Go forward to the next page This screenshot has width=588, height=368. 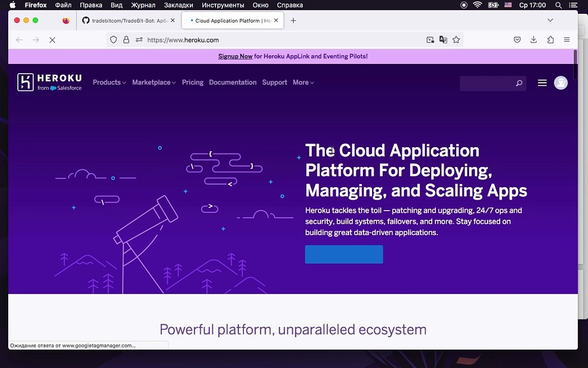click(36, 40)
